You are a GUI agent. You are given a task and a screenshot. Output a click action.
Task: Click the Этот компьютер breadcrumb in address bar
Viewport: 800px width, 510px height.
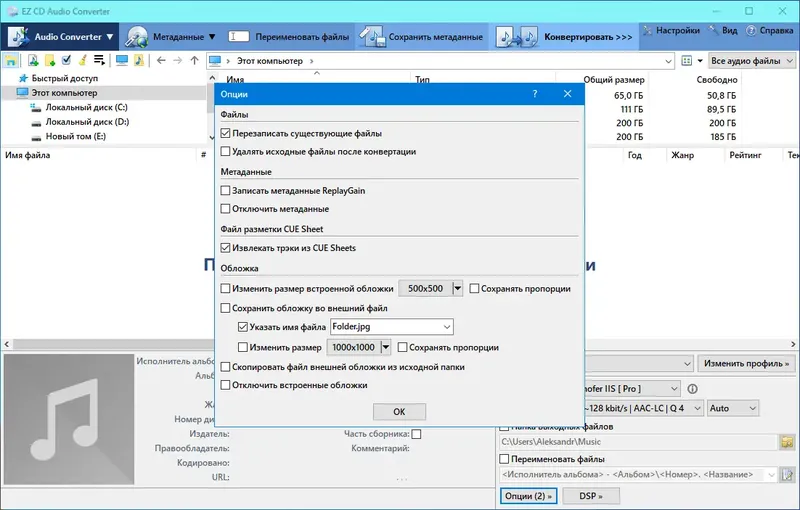click(270, 61)
